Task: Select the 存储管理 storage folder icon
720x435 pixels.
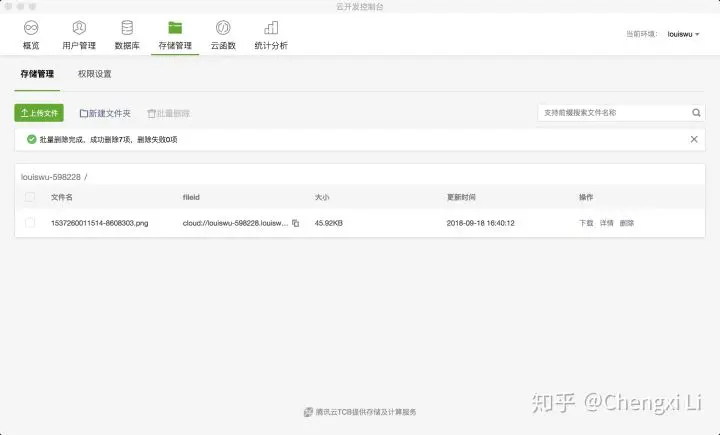Action: pyautogui.click(x=175, y=28)
